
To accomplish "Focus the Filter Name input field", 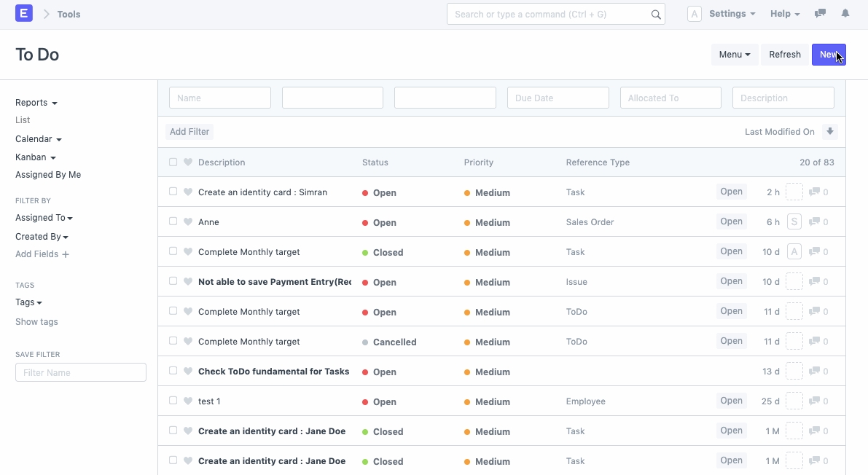I will 81,373.
